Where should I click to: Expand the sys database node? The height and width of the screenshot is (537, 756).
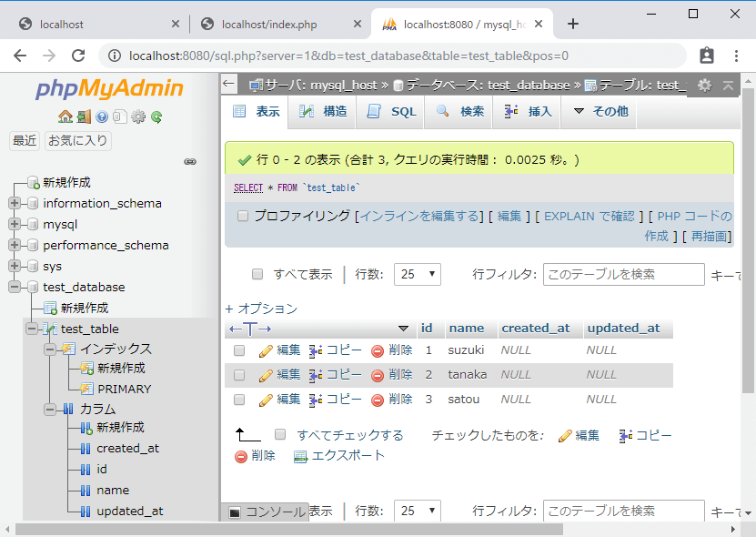click(x=15, y=266)
